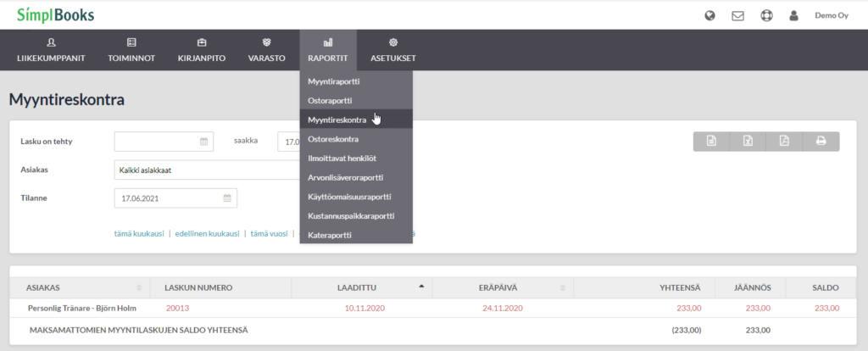Open the messages envelope icon

pos(738,16)
